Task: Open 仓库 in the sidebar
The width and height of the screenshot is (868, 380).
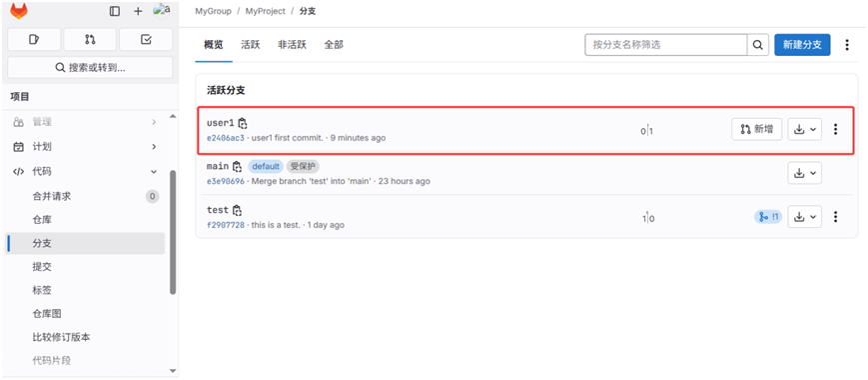Action: point(86,220)
